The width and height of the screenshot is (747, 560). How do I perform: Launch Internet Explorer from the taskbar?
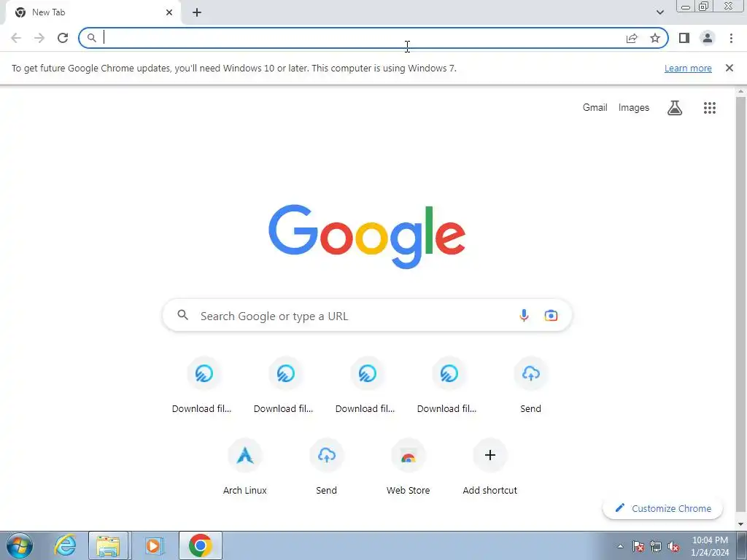tap(65, 545)
